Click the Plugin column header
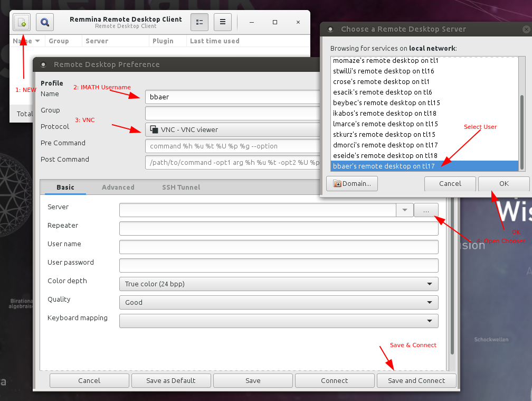This screenshot has height=401, width=532. (x=168, y=41)
